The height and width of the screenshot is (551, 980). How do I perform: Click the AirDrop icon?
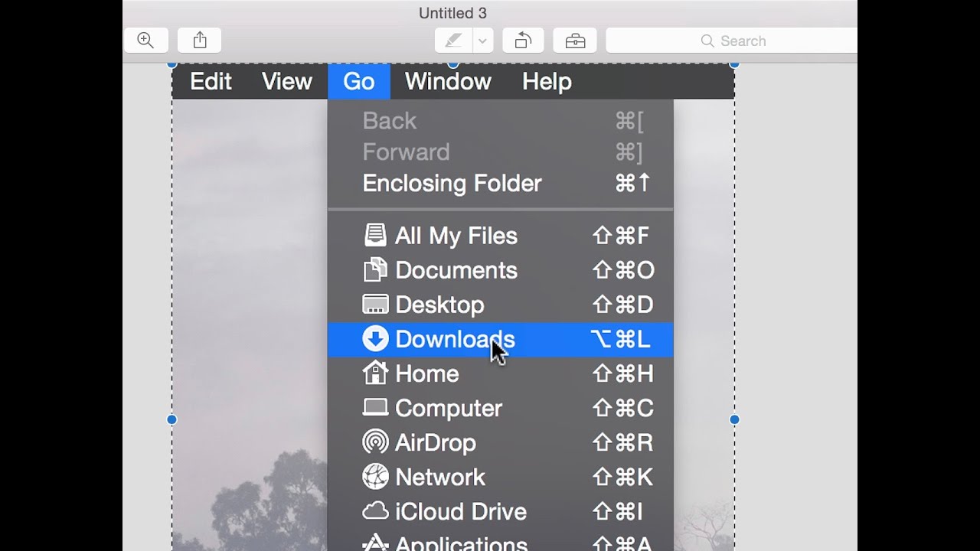point(375,442)
